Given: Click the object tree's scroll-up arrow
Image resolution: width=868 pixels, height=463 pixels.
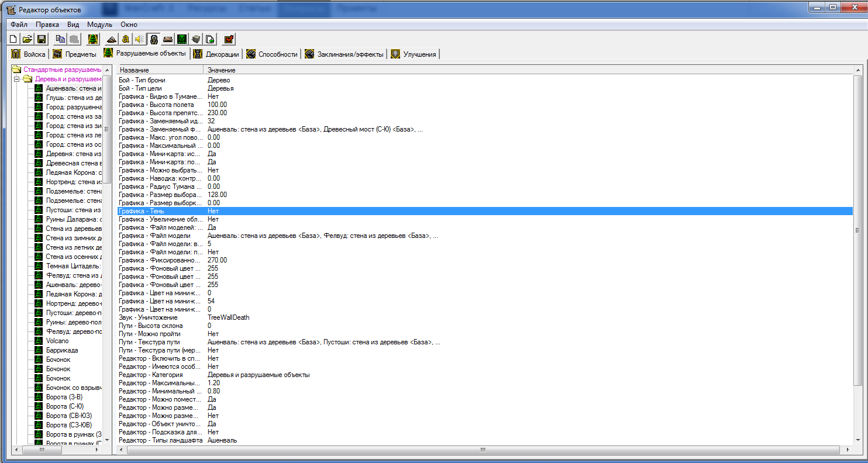Looking at the screenshot, I should click(107, 70).
